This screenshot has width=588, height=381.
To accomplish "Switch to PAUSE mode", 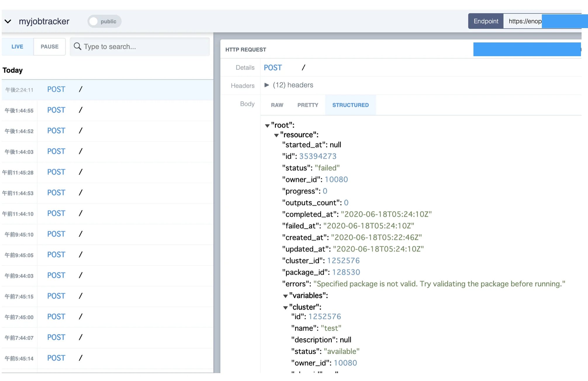I will 49,47.
